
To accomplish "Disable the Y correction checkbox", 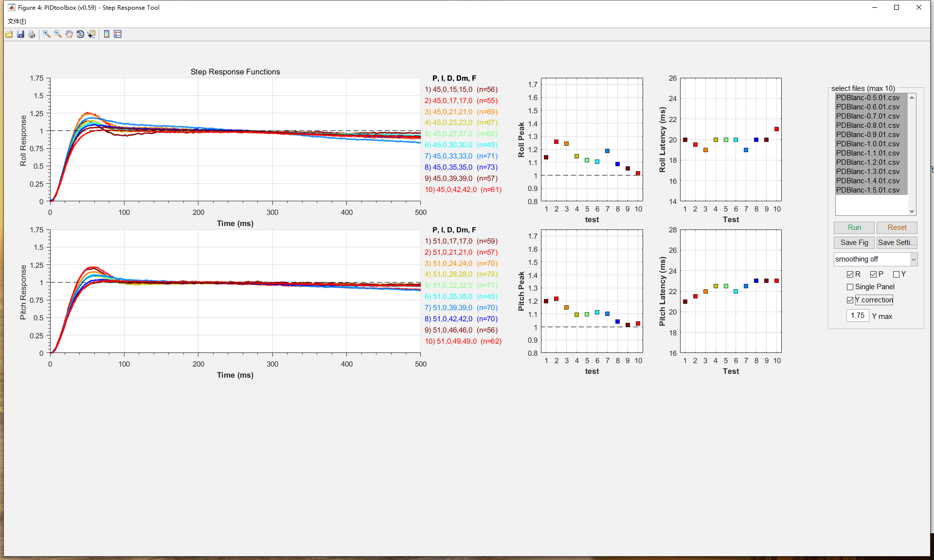I will 850,300.
